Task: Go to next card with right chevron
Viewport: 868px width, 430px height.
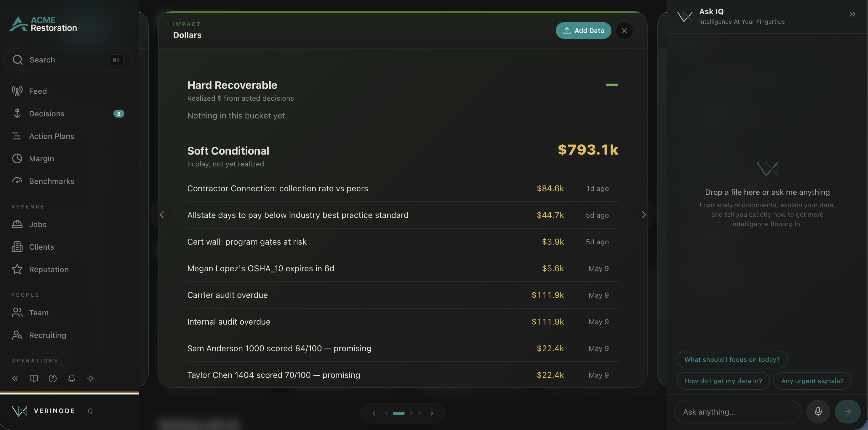Action: (643, 215)
